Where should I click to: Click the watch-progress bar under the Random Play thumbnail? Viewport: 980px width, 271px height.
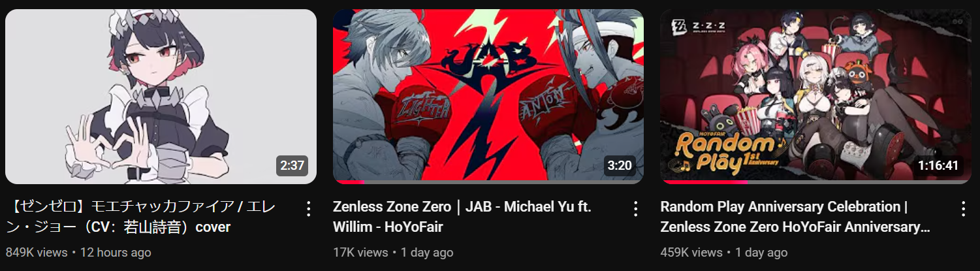(x=815, y=182)
